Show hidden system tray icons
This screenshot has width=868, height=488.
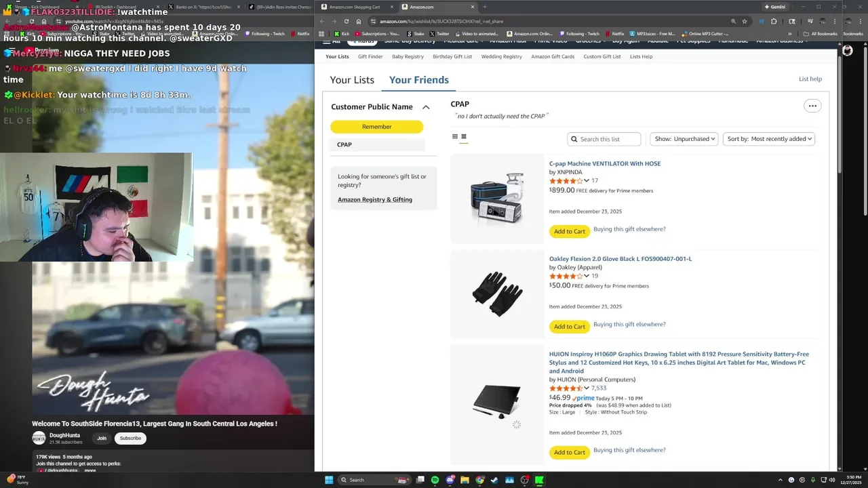point(779,480)
